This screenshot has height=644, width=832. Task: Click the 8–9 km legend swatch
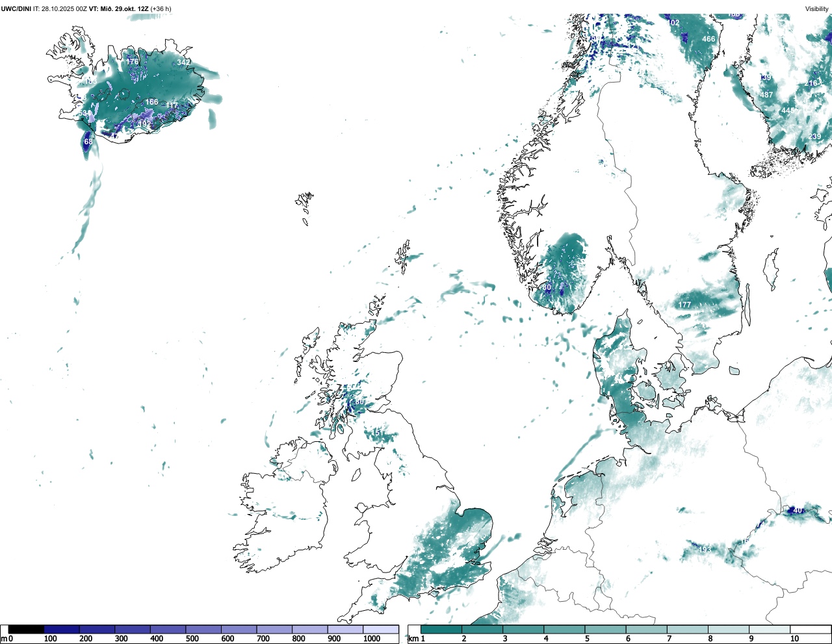coord(728,629)
